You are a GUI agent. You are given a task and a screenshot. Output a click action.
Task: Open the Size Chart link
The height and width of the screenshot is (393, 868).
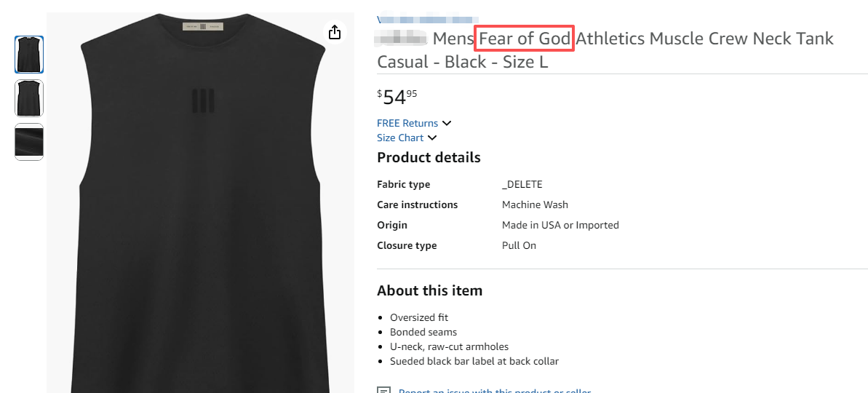[400, 138]
